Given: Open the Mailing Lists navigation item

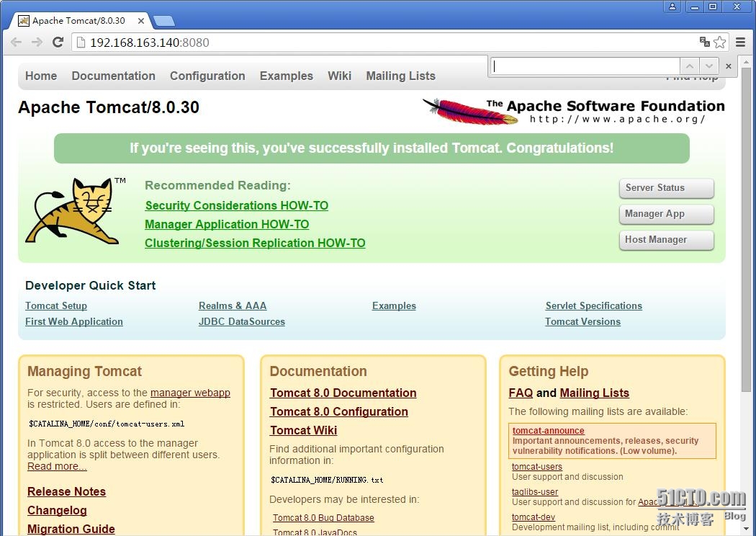Looking at the screenshot, I should 400,76.
